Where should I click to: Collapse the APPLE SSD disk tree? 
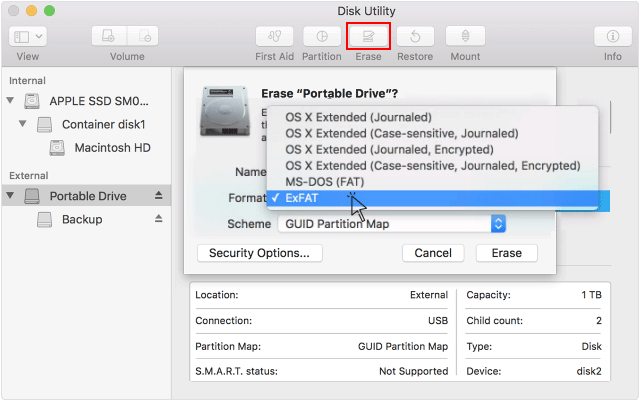pyautogui.click(x=11, y=101)
